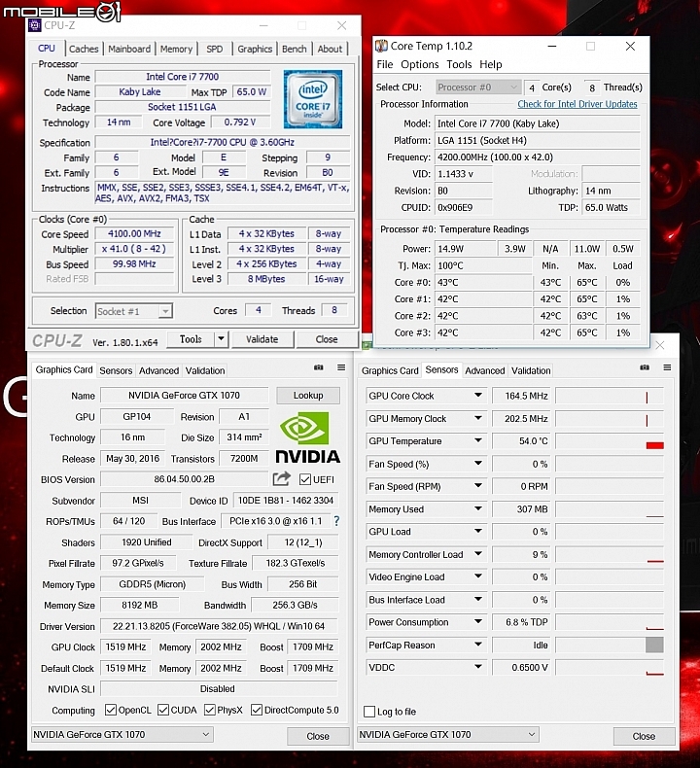Click the BIOS Version field 86.04.50.00.2B

click(x=184, y=479)
